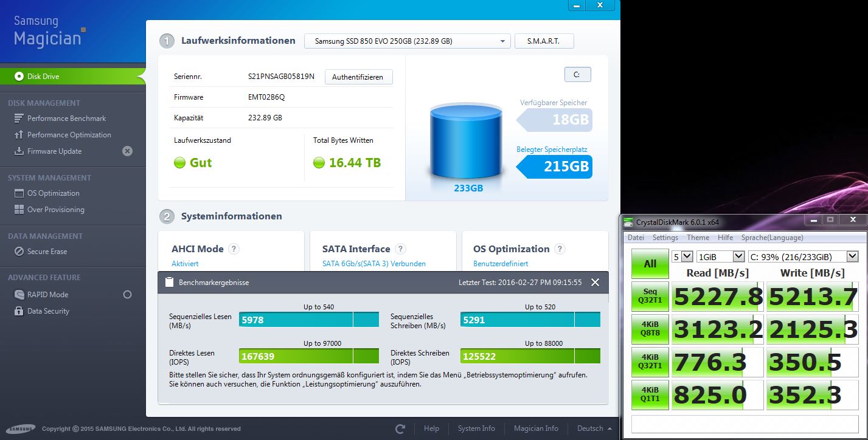Open the test count 5 dropdown
The height and width of the screenshot is (440, 868).
point(682,256)
